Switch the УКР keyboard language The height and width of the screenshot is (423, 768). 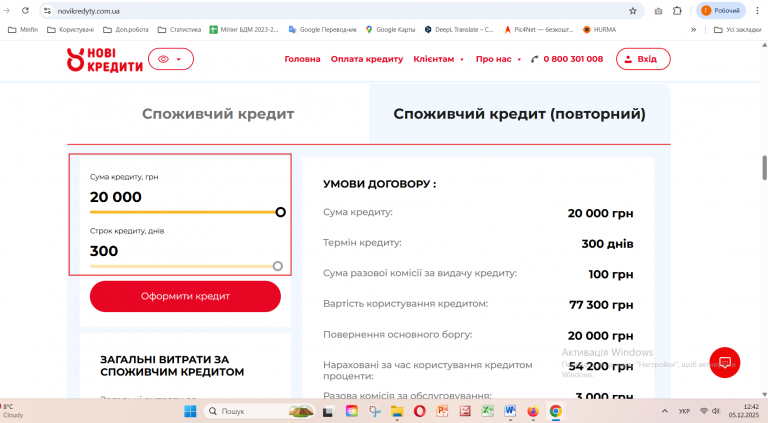pos(684,411)
